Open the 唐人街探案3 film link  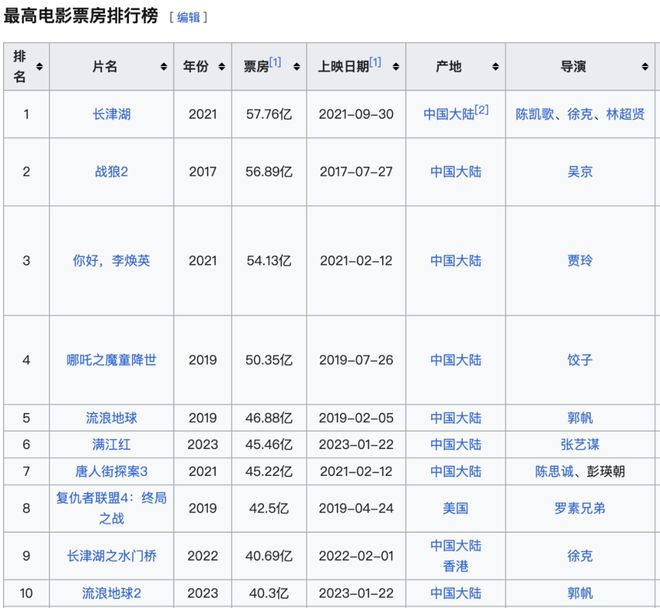[x=112, y=472]
